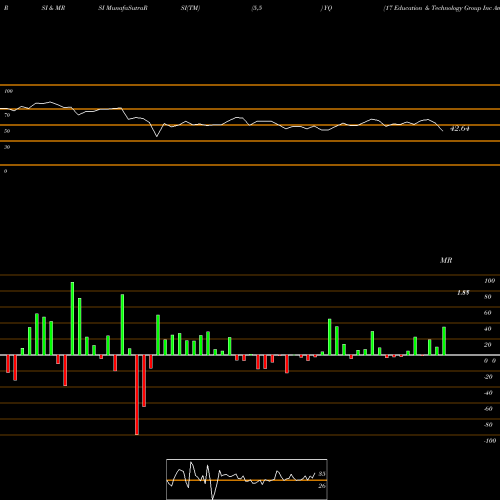
Task: Click the deepest red histogram bar
Action: point(137,395)
